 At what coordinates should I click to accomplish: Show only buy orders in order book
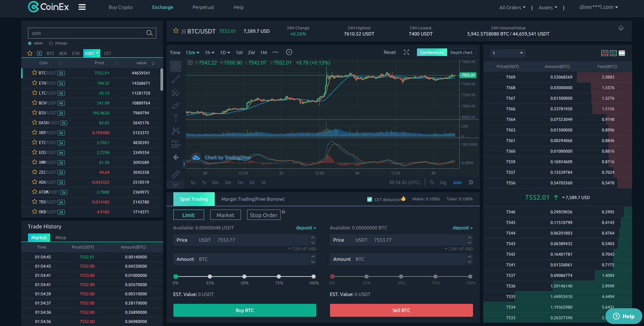tap(613, 53)
